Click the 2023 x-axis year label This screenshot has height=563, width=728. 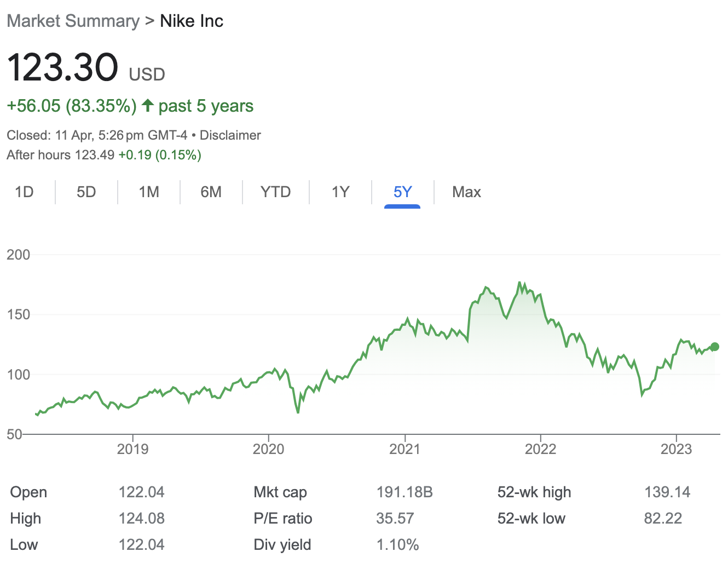coord(677,449)
